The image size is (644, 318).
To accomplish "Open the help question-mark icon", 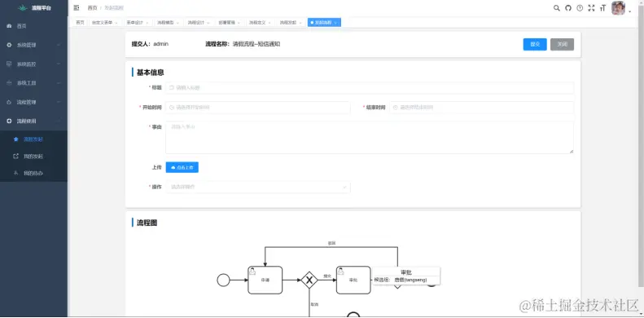I will [x=580, y=8].
